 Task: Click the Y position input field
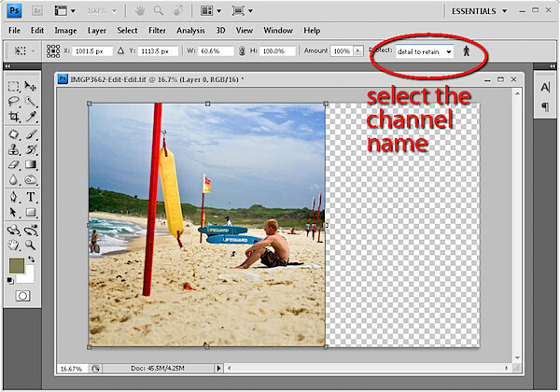[x=158, y=51]
